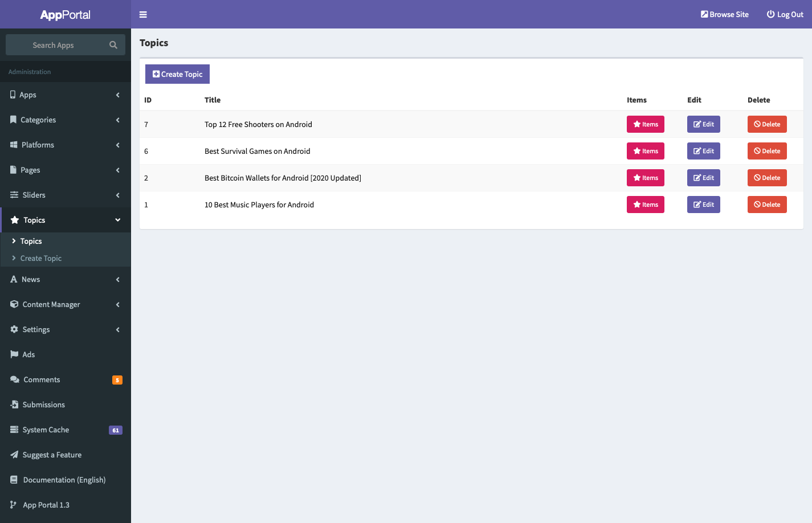
Task: Click the Comments speech bubble icon
Action: 15,379
